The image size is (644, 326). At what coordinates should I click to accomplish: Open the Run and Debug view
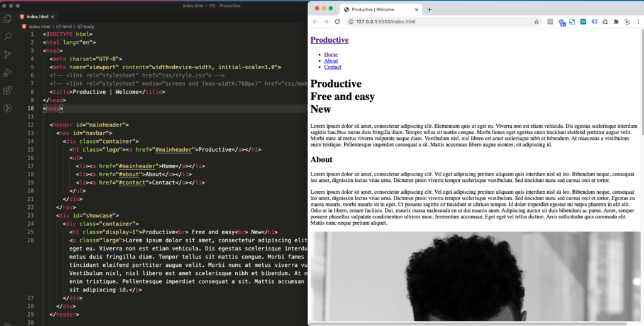click(x=8, y=72)
